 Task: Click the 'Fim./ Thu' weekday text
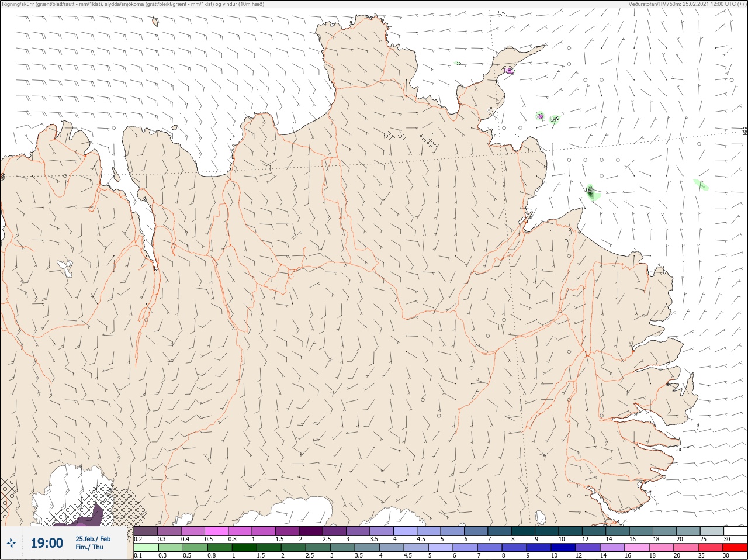[89, 547]
